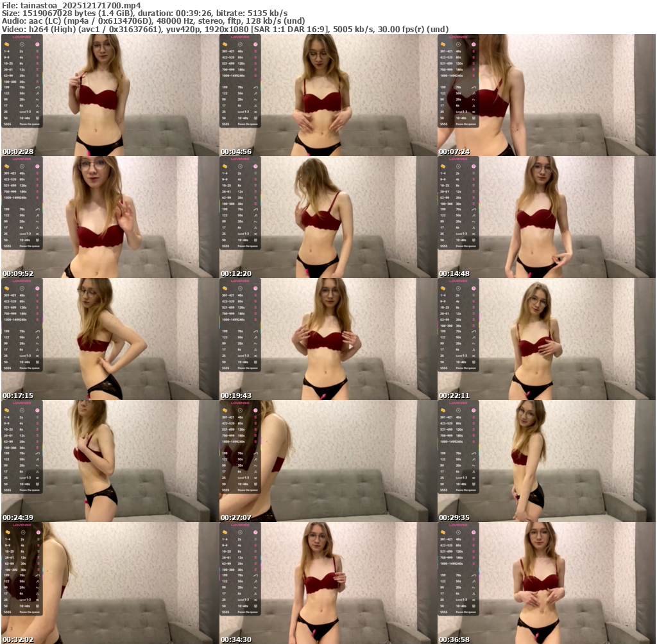
Task: Select the last frame at 00:36:58
Action: [x=546, y=583]
